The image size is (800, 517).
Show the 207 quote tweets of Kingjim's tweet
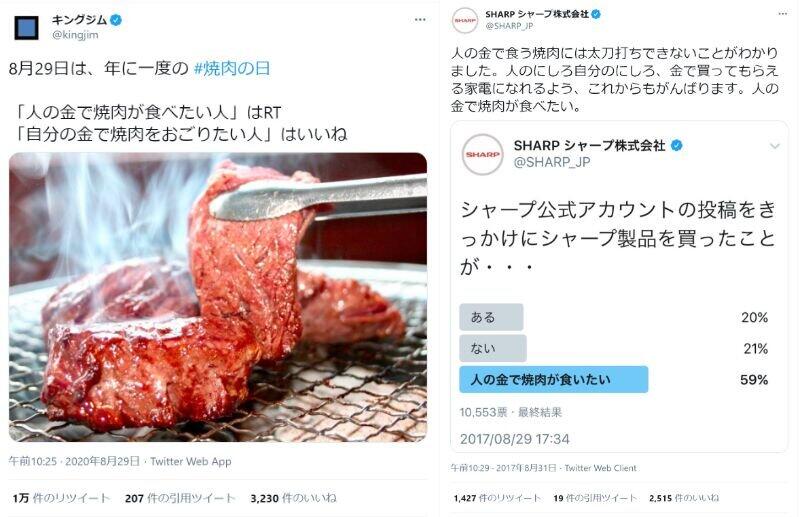point(180,498)
